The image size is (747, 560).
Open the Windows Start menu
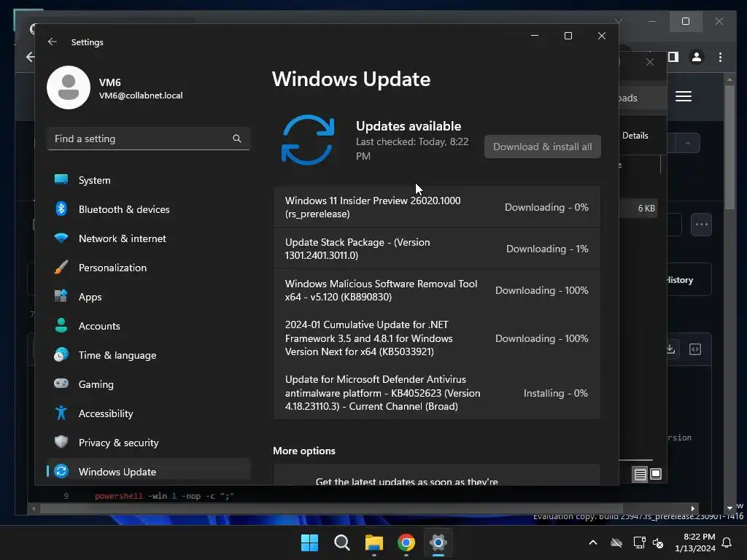pos(309,542)
